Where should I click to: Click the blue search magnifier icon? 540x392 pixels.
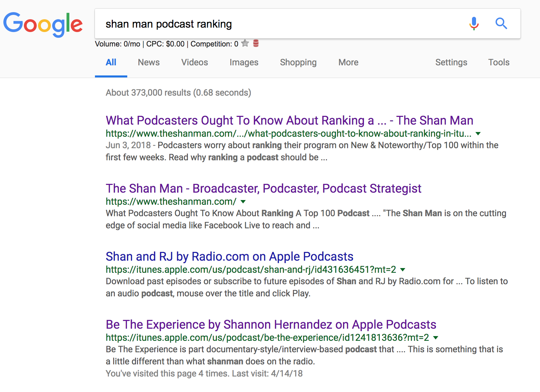pyautogui.click(x=501, y=24)
